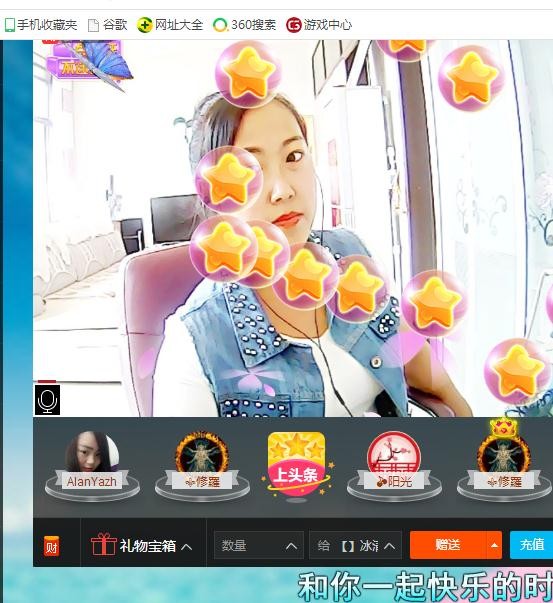Click the 网址大全 green plus icon

tap(145, 25)
